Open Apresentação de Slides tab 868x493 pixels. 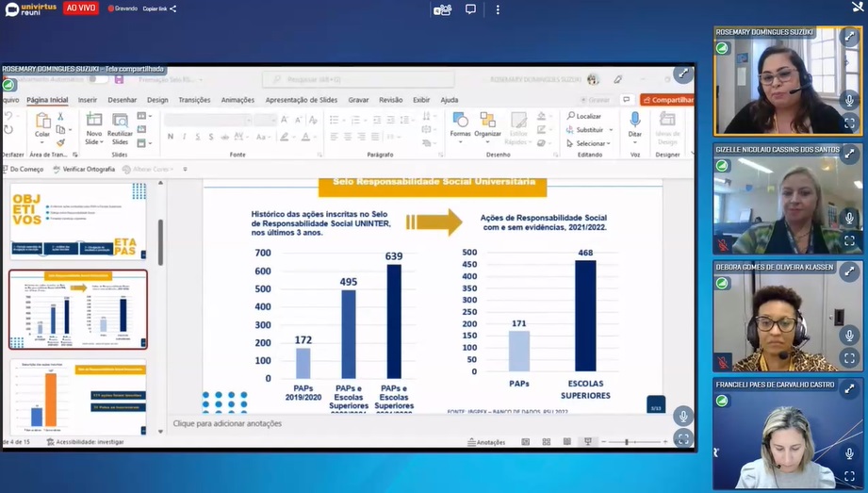(302, 100)
